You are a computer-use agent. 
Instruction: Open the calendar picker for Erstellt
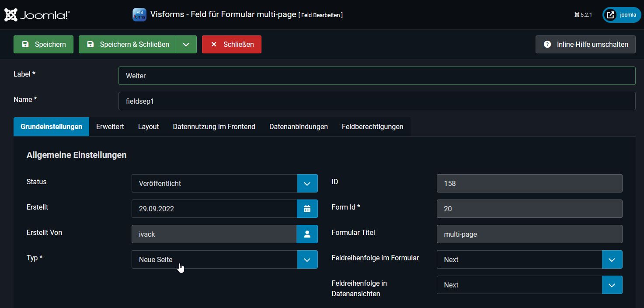[307, 209]
